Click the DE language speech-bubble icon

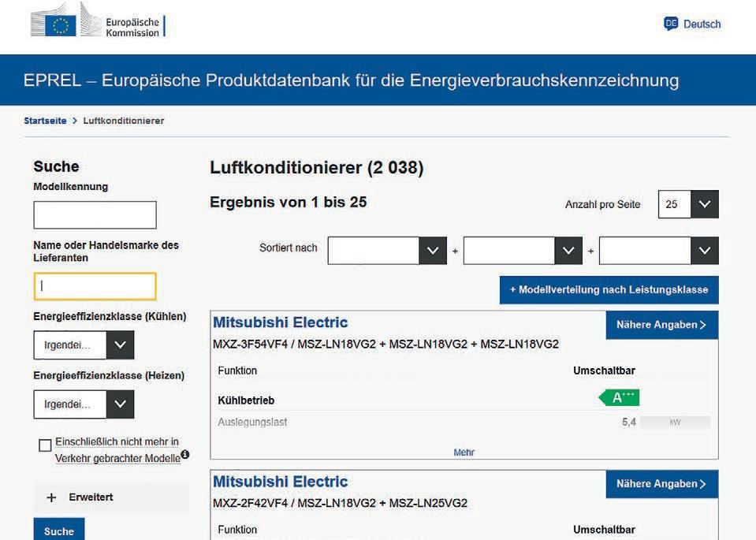[x=671, y=23]
